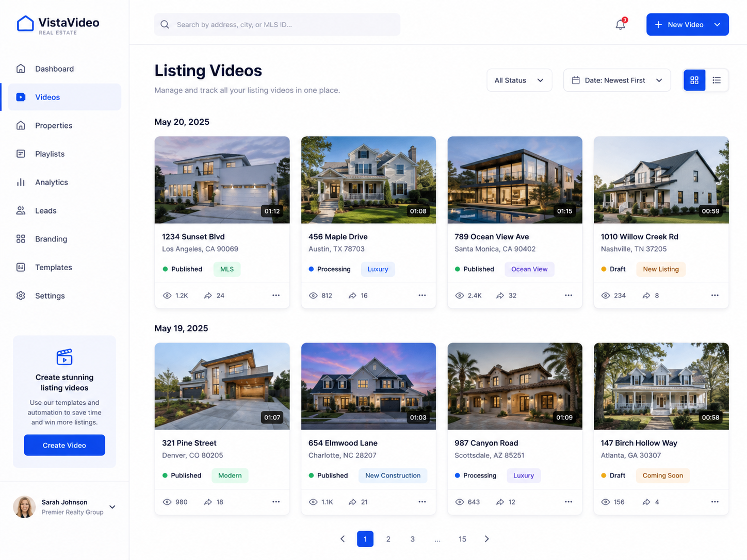Click share icon on 1234 Sunset Blvd
This screenshot has width=747, height=560.
click(x=208, y=295)
